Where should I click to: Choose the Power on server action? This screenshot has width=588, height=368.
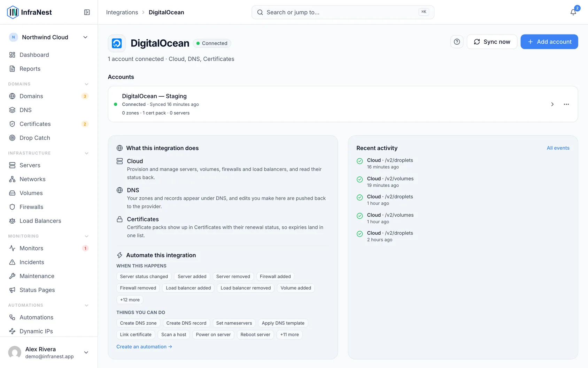tap(213, 335)
